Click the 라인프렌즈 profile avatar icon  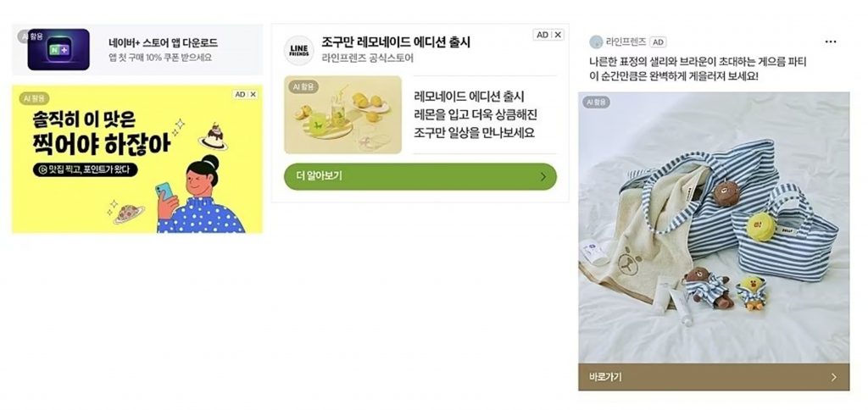pyautogui.click(x=596, y=42)
